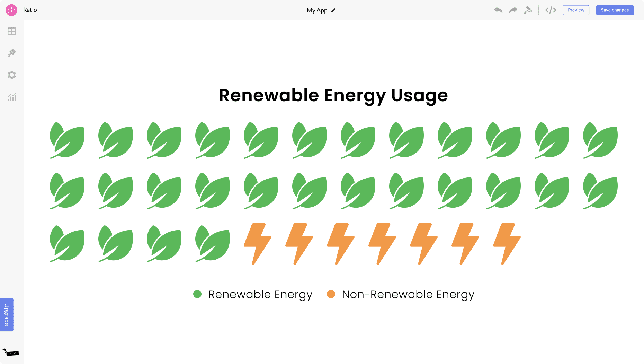This screenshot has height=364, width=644.
Task: Edit app name with pencil icon
Action: click(x=333, y=10)
